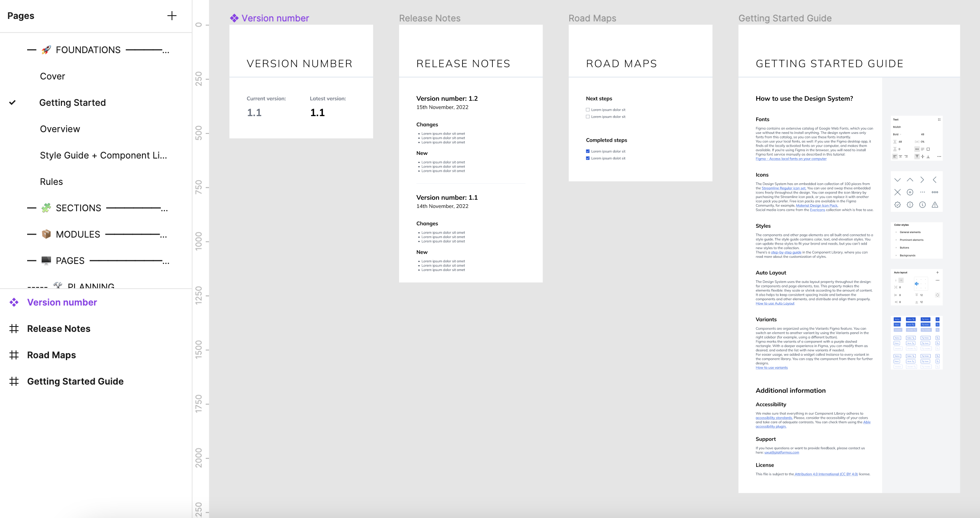This screenshot has width=980, height=518.
Task: Check the first Next steps checkbox
Action: click(588, 110)
